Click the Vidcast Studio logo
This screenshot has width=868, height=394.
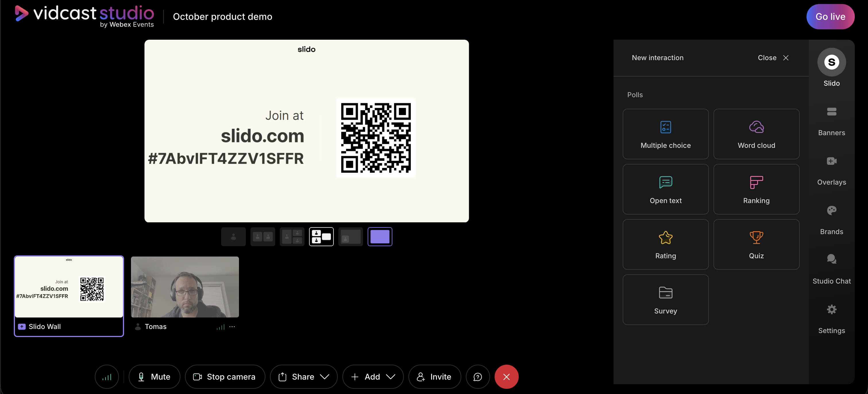coord(84,16)
